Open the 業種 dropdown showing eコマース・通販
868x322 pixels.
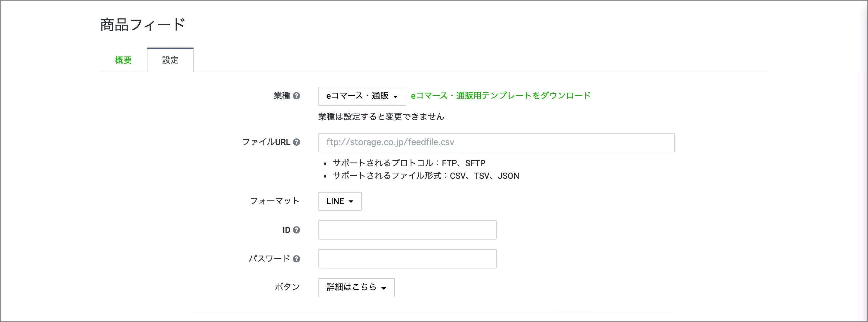(x=362, y=96)
